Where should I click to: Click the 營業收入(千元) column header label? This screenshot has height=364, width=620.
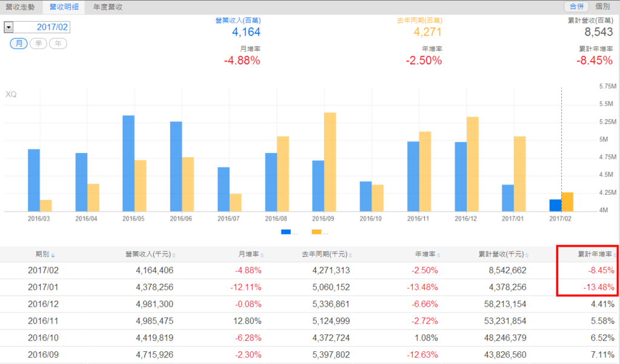pos(148,254)
